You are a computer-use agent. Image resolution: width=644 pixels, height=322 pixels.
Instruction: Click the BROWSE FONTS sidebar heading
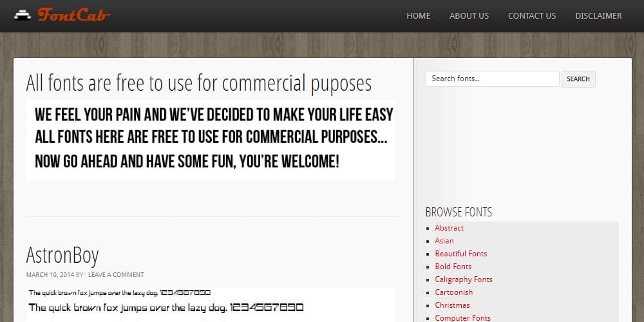click(459, 213)
